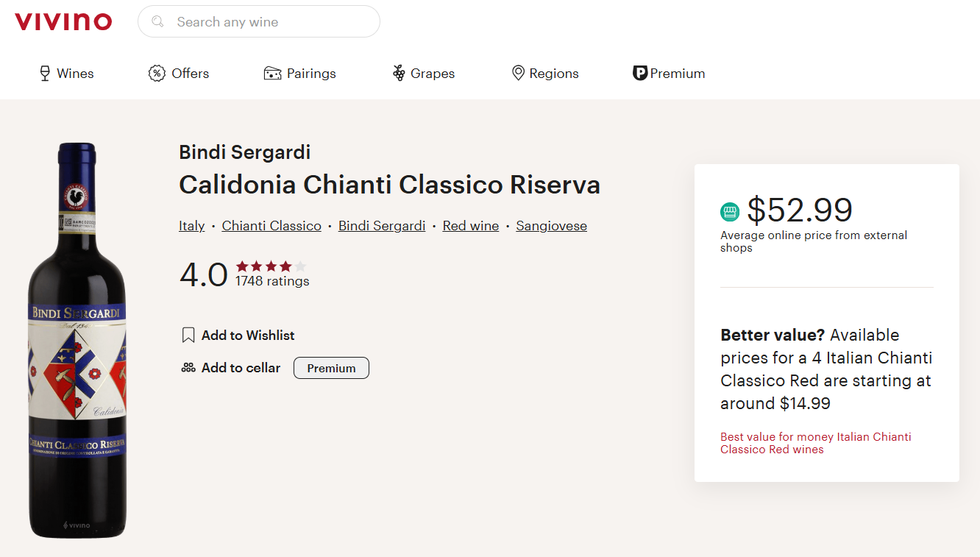This screenshot has width=980, height=557.
Task: Open the Offers menu
Action: [190, 74]
